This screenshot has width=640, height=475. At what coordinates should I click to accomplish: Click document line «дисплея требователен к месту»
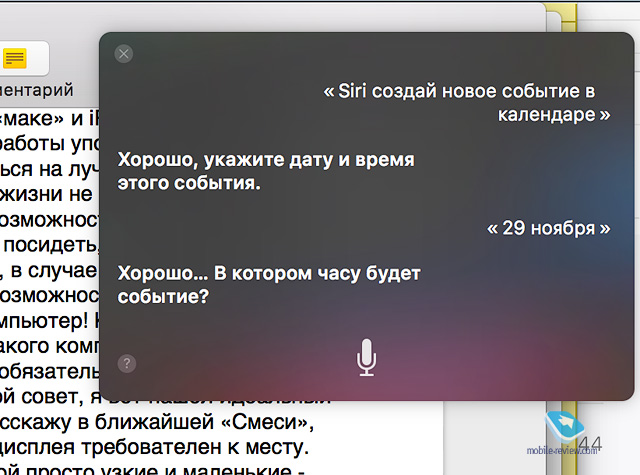(154, 447)
